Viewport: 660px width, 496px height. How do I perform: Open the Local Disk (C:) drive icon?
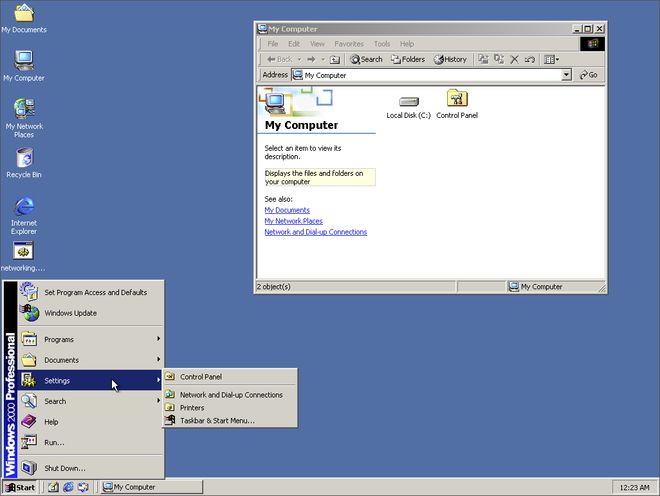click(x=408, y=102)
